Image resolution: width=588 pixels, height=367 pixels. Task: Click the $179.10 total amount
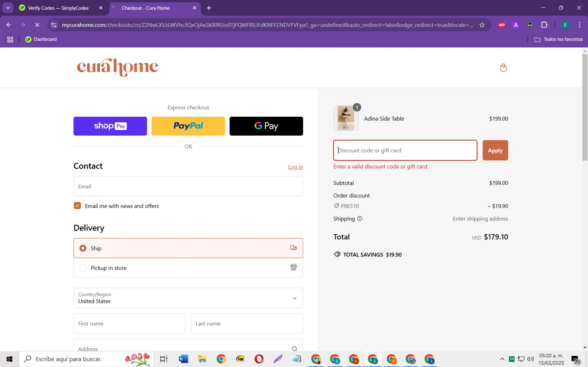(496, 237)
